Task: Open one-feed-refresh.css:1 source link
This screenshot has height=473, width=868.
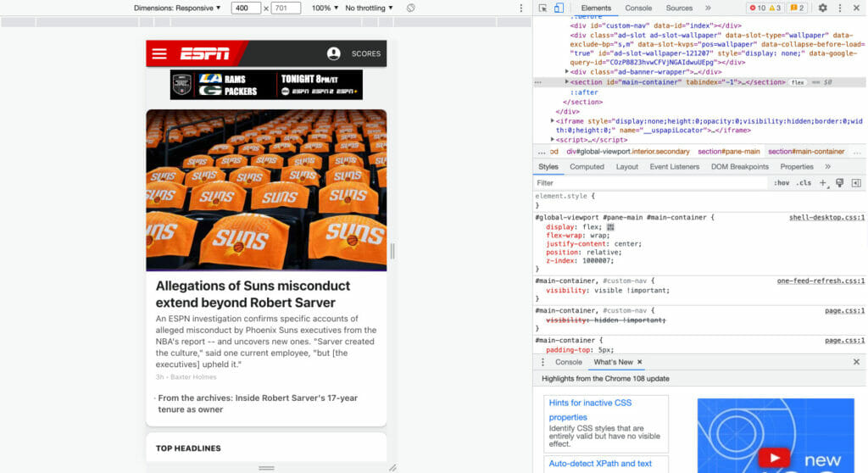Action: [821, 281]
